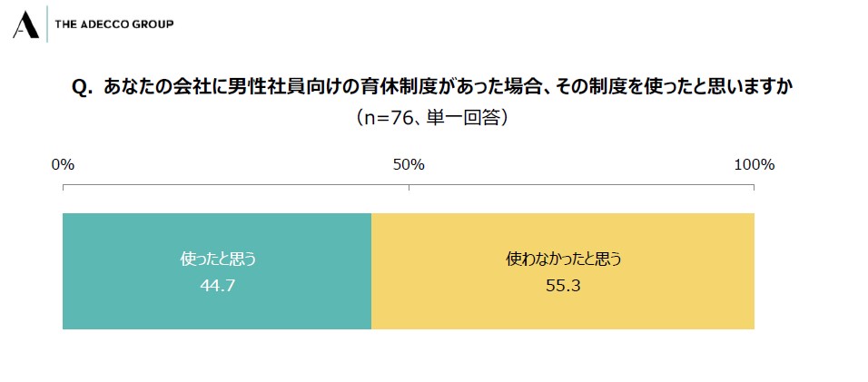Image resolution: width=868 pixels, height=382 pixels.
Task: Click the 0% tick mark on axis
Action: [x=64, y=188]
